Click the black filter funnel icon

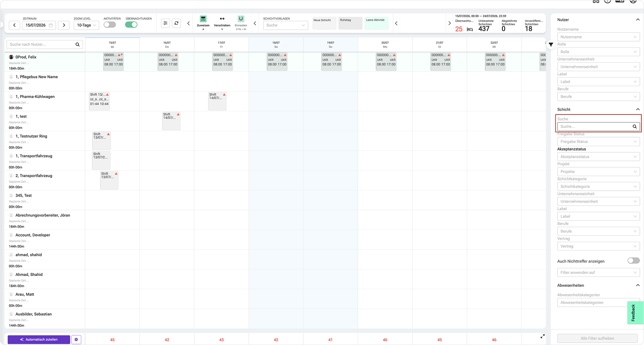click(x=551, y=44)
